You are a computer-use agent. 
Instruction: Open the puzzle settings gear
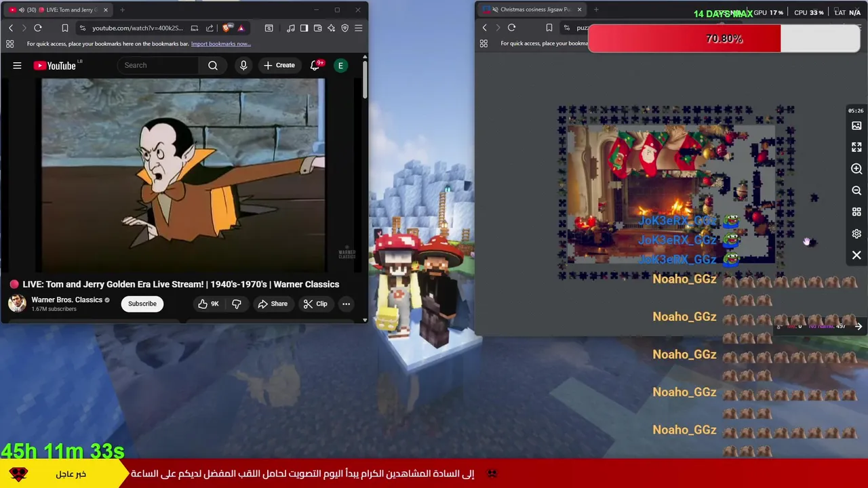point(856,234)
